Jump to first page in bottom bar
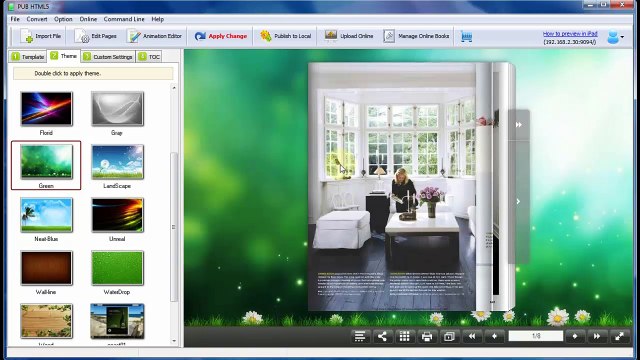640x360 pixels. pyautogui.click(x=472, y=336)
